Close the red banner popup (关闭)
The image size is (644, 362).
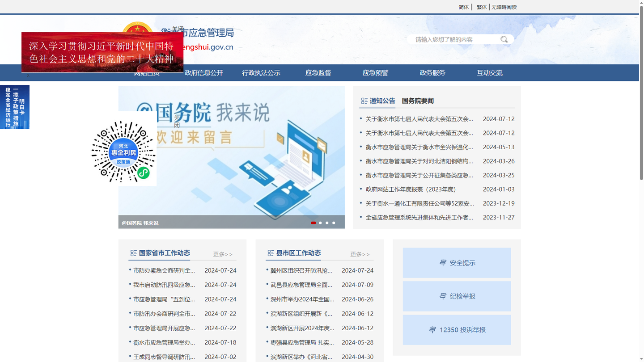point(178,29)
